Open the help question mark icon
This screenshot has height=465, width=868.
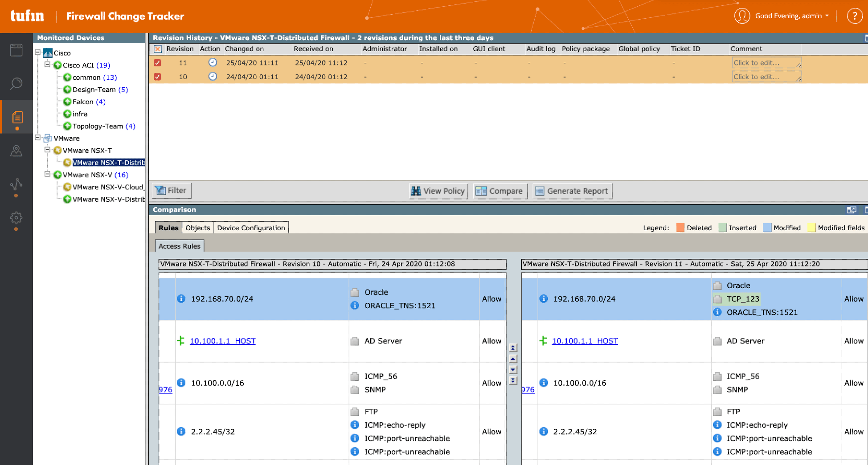click(x=854, y=16)
